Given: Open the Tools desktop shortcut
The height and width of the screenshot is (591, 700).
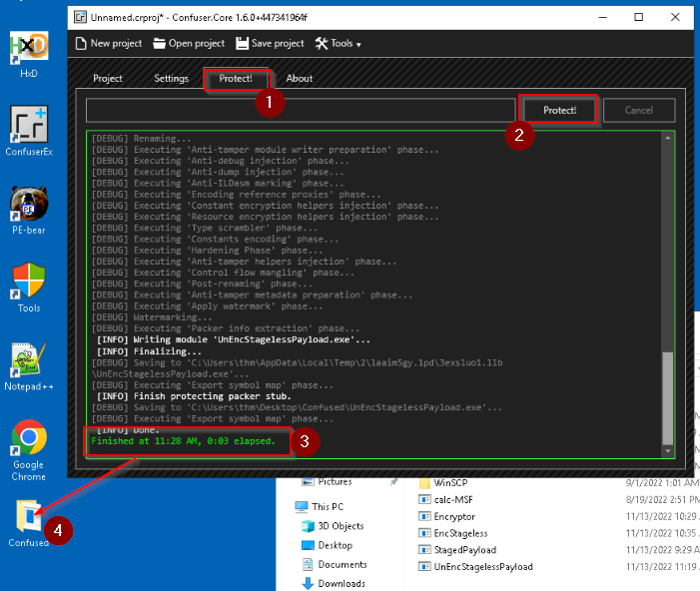Looking at the screenshot, I should (29, 288).
